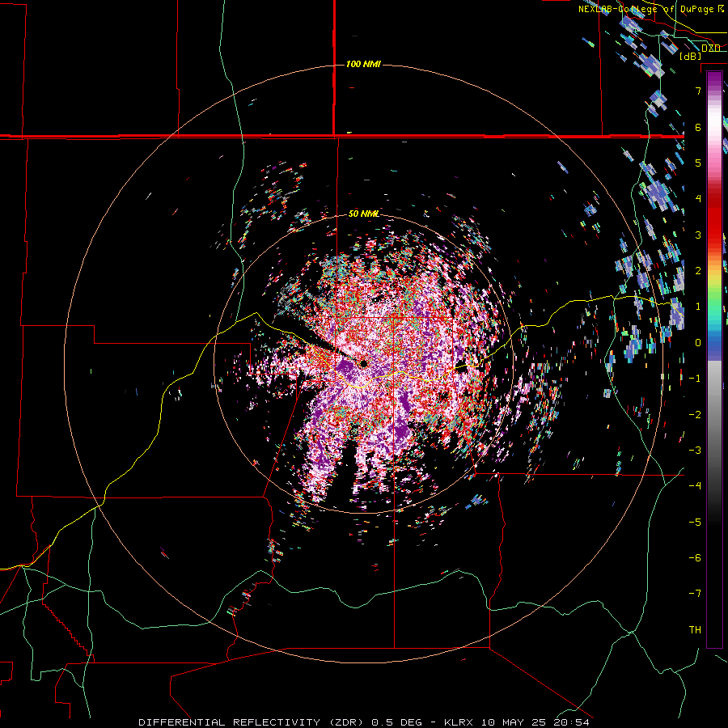Viewport: 728px width, 728px height.
Task: Click the color bar value label -7
Action: coord(695,594)
